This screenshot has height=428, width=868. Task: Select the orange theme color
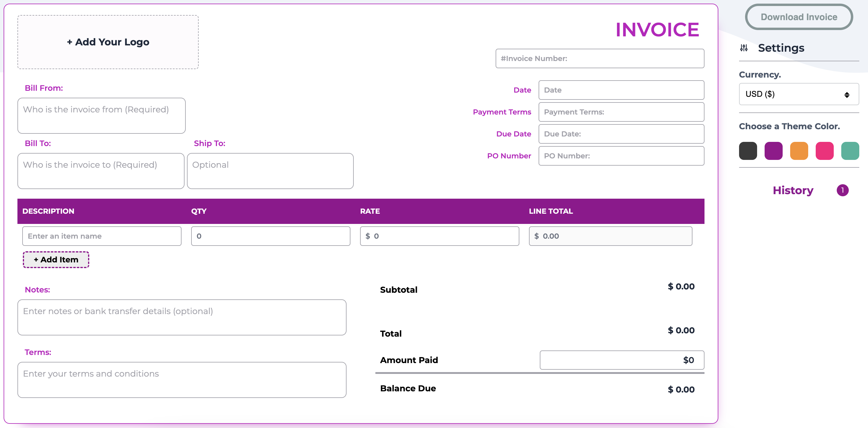pos(799,151)
